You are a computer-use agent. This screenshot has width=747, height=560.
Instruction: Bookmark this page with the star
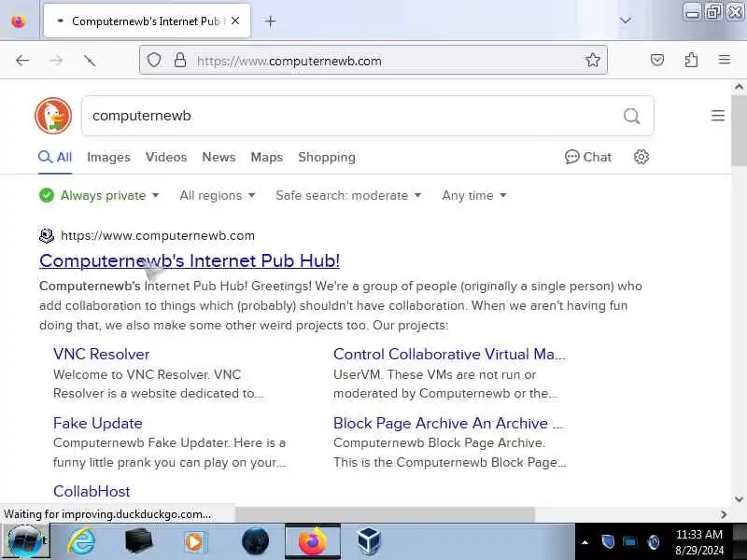pos(593,60)
